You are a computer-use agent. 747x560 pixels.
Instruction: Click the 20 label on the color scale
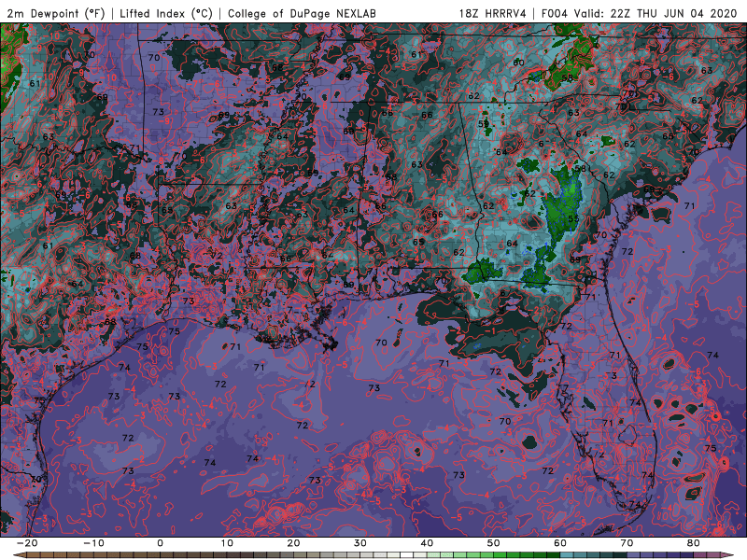click(293, 543)
